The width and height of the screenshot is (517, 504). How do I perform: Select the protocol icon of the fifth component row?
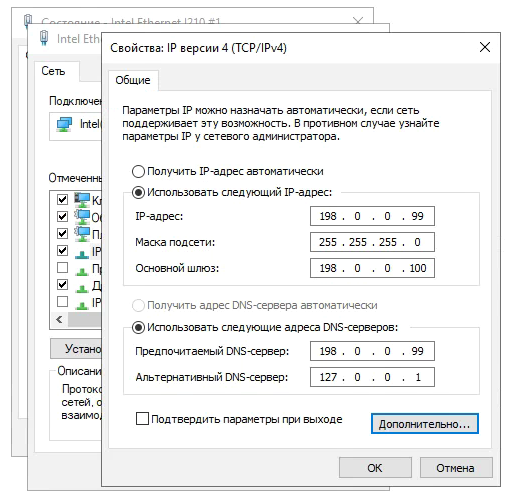82,271
